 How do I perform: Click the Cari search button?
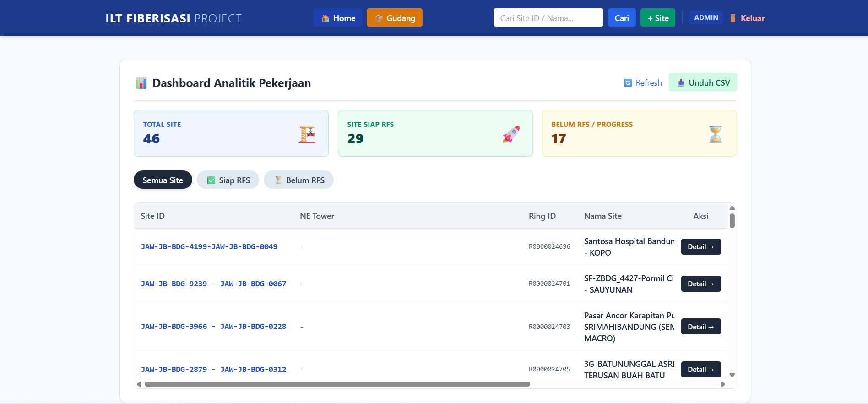(622, 18)
